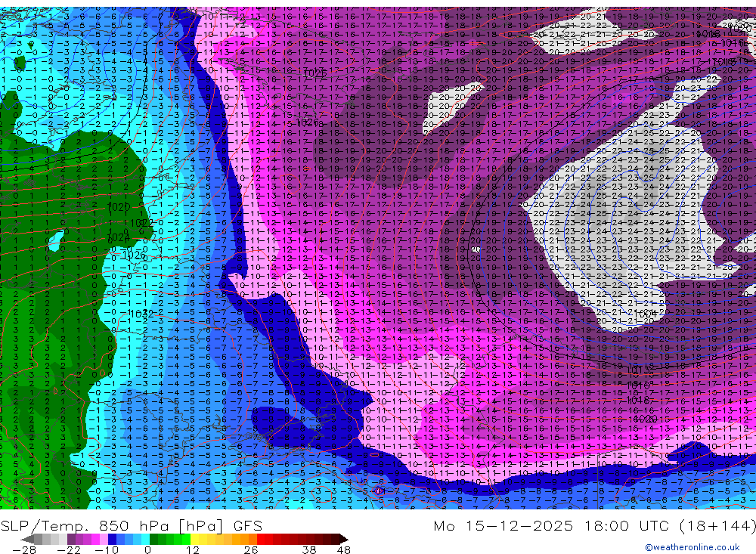Select the -28 label on the temperature scale
Screen dimensions: 756x554
click(24, 550)
